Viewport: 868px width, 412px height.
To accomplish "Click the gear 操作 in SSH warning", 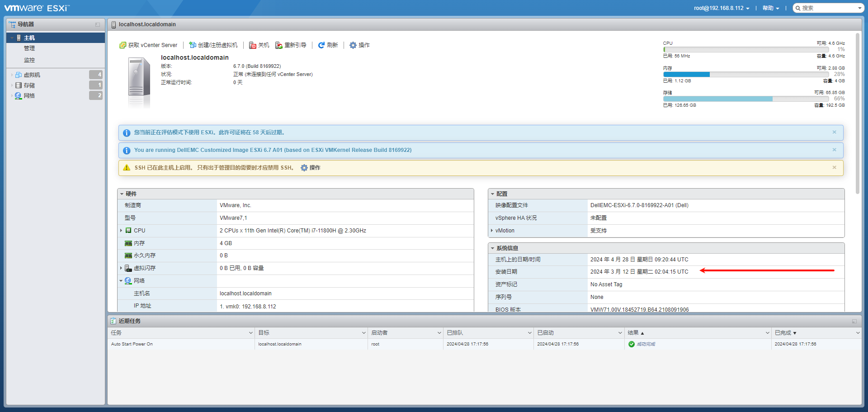I will [311, 168].
